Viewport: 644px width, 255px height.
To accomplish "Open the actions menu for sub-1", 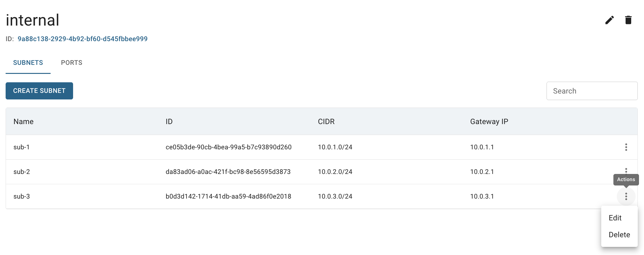I will pyautogui.click(x=626, y=147).
